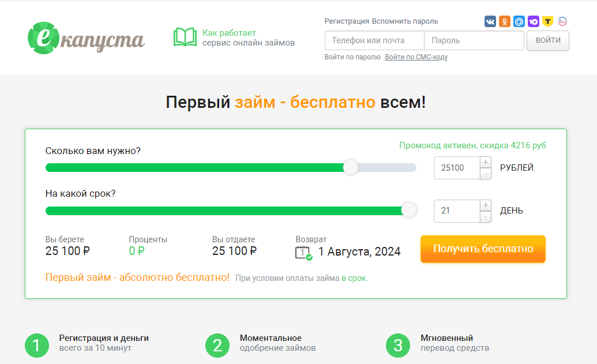Click the calendar icon near return date
The width and height of the screenshot is (597, 364).
coord(302,251)
